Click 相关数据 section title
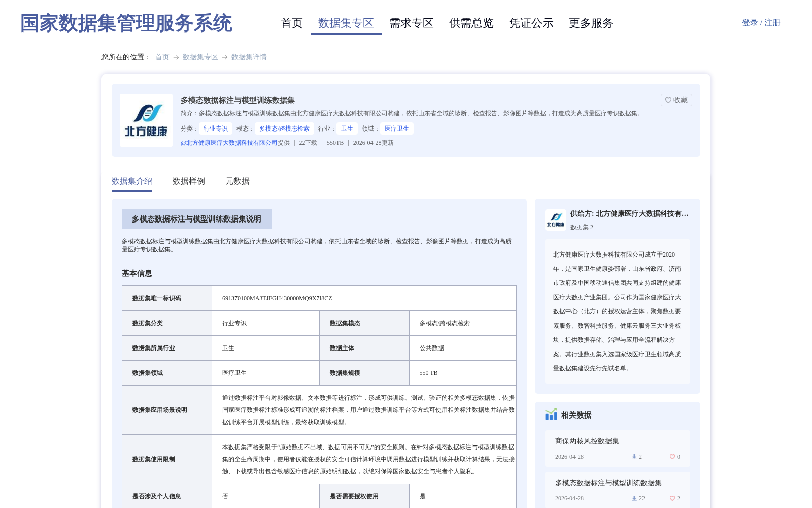Image resolution: width=812 pixels, height=508 pixels. [x=577, y=415]
